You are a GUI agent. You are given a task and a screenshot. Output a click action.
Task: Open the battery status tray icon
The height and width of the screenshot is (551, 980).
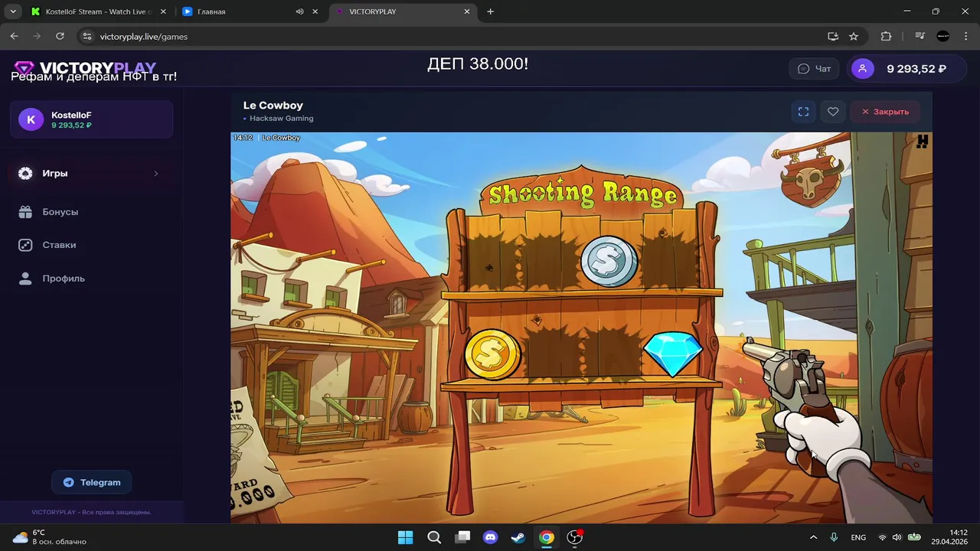914,537
